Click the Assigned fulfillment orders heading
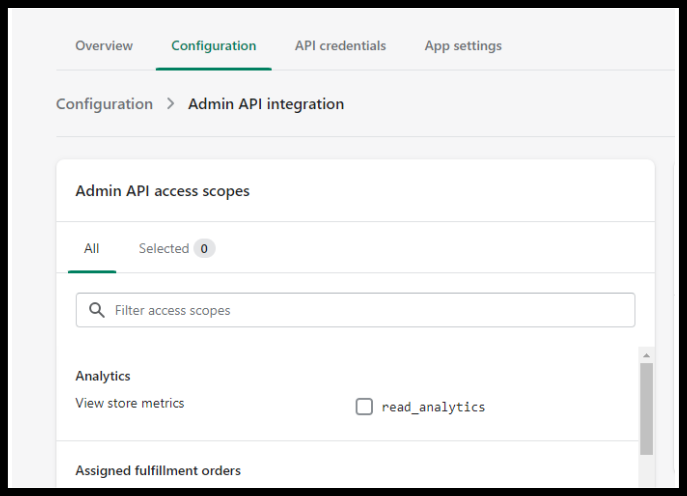The height and width of the screenshot is (496, 687). (158, 470)
